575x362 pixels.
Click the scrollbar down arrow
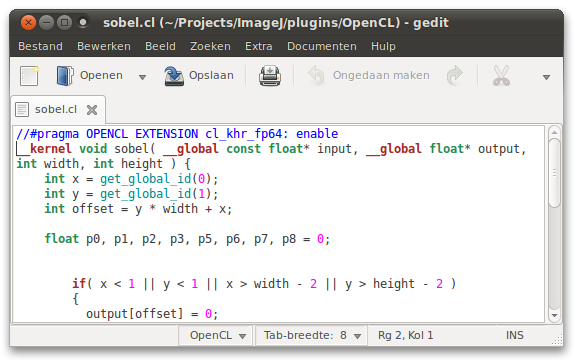click(x=554, y=315)
